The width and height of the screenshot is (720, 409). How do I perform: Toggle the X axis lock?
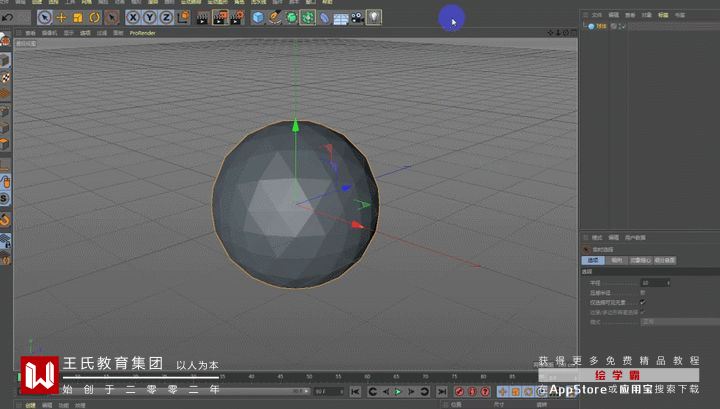pos(133,18)
